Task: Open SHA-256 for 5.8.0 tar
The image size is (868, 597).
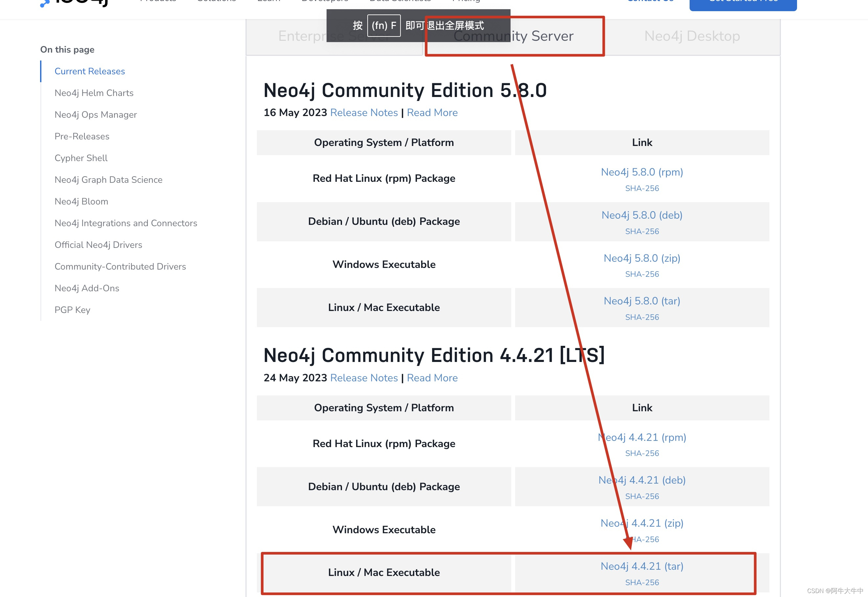Action: [x=642, y=317]
